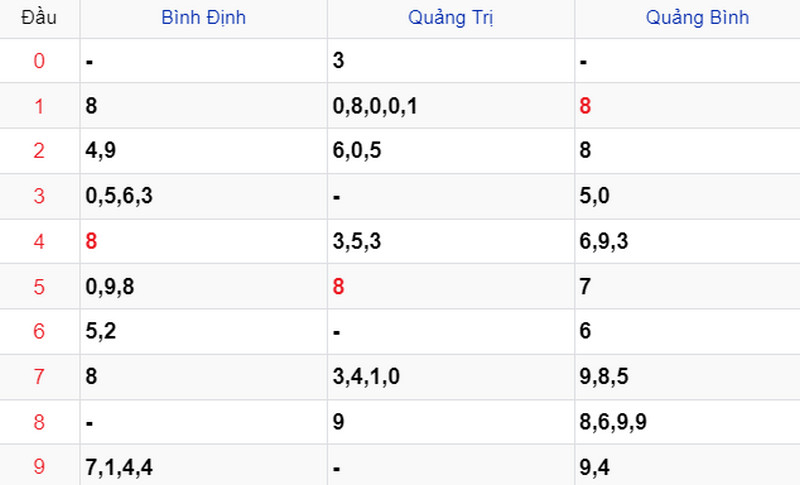800x485 pixels.
Task: Click Quảng Trị cell containing 0,8,0,0,1
Action: pos(375,106)
